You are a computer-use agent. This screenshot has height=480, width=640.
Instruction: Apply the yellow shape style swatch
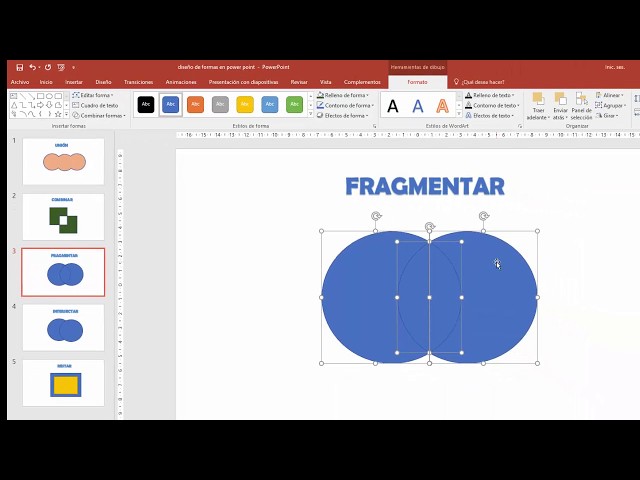coord(245,104)
